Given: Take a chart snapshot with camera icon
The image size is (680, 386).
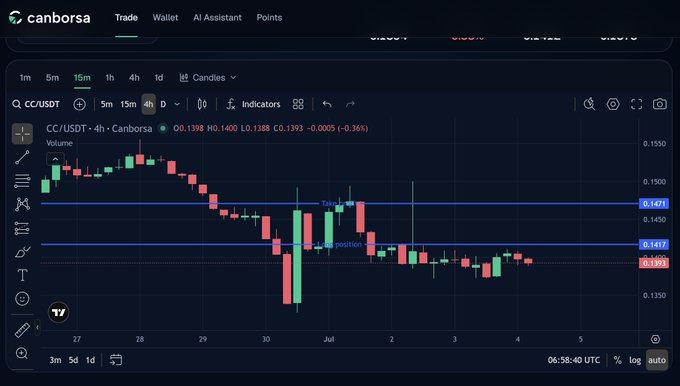Looking at the screenshot, I should (660, 104).
